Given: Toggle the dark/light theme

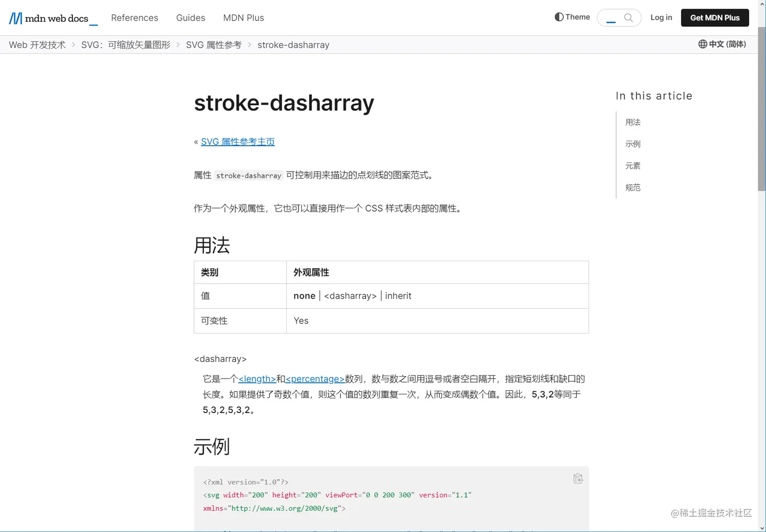Looking at the screenshot, I should point(572,17).
